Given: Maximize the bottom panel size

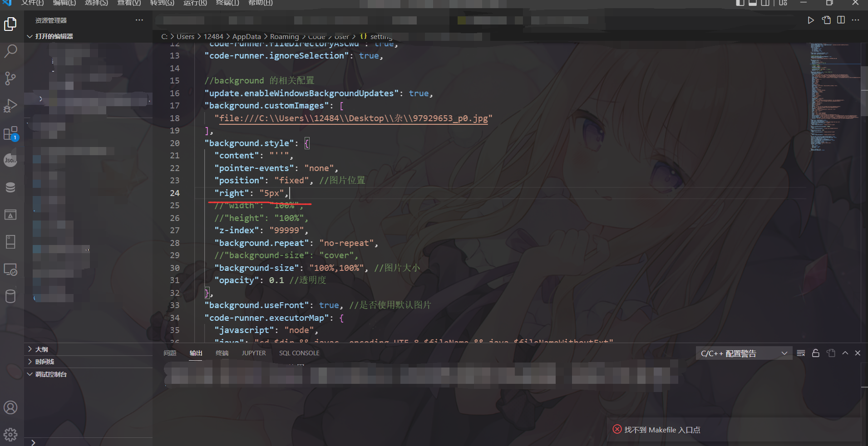Looking at the screenshot, I should [845, 353].
